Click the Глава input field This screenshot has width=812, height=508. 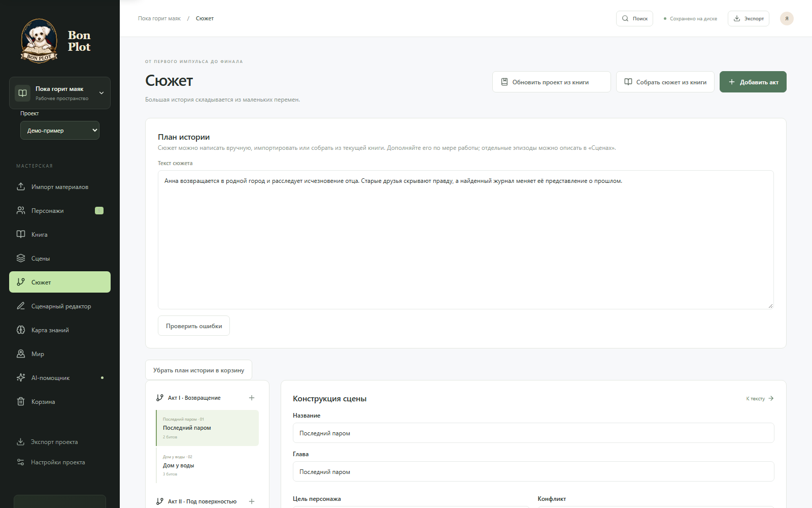pos(533,471)
